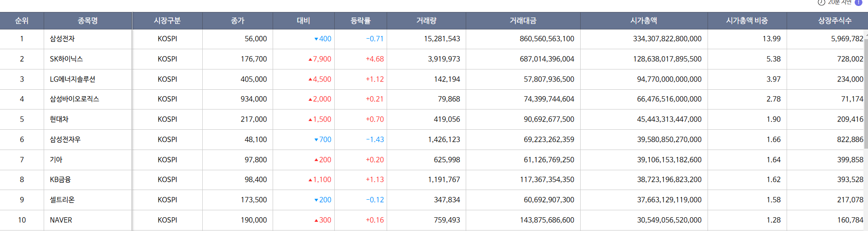Click the +1.13 change rate cell

[375, 179]
